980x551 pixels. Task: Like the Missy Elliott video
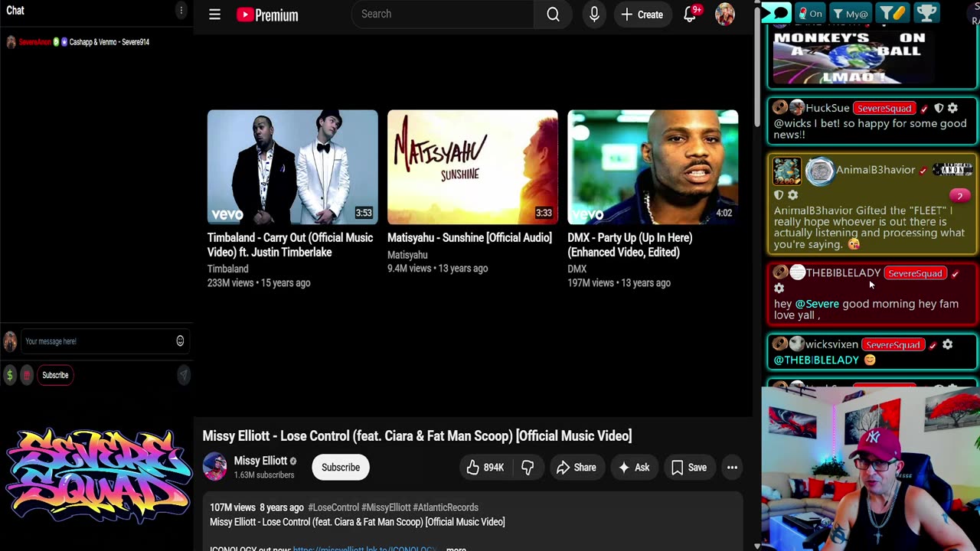[x=485, y=468]
